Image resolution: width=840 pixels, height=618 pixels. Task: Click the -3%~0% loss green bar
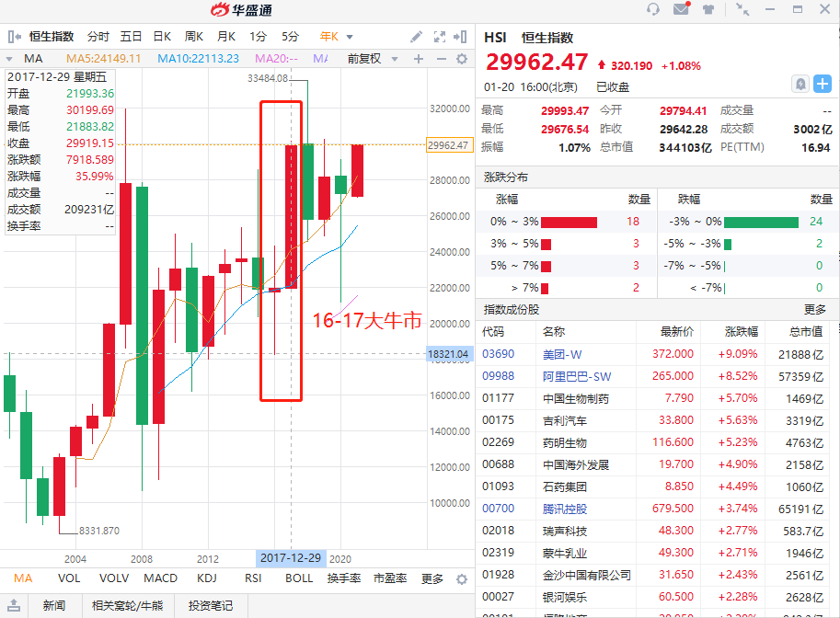(761, 222)
